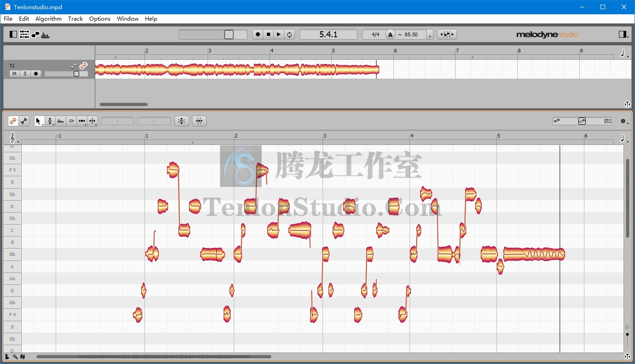Image resolution: width=635 pixels, height=364 pixels.
Task: Start playback with the play button
Action: (x=279, y=35)
